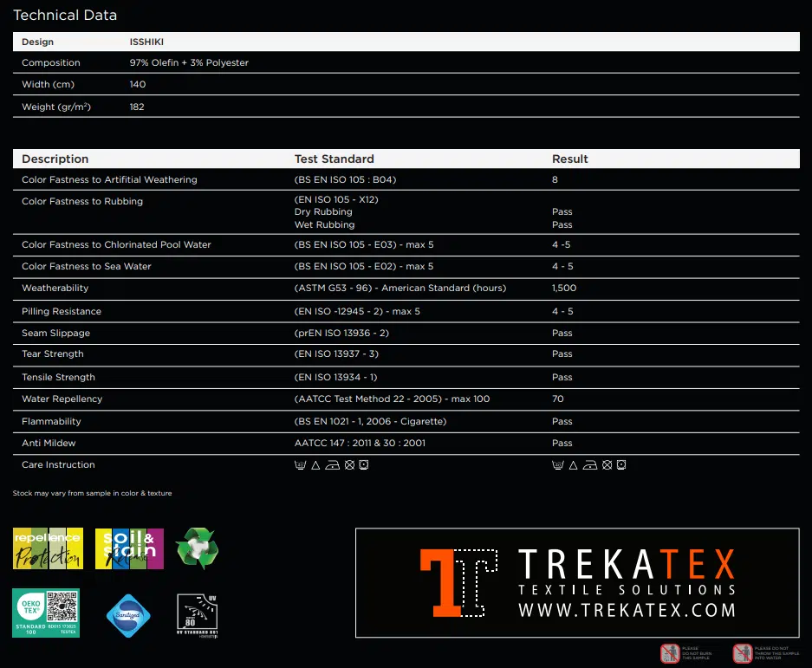Click the 'do not burn' warning icon

point(670,653)
